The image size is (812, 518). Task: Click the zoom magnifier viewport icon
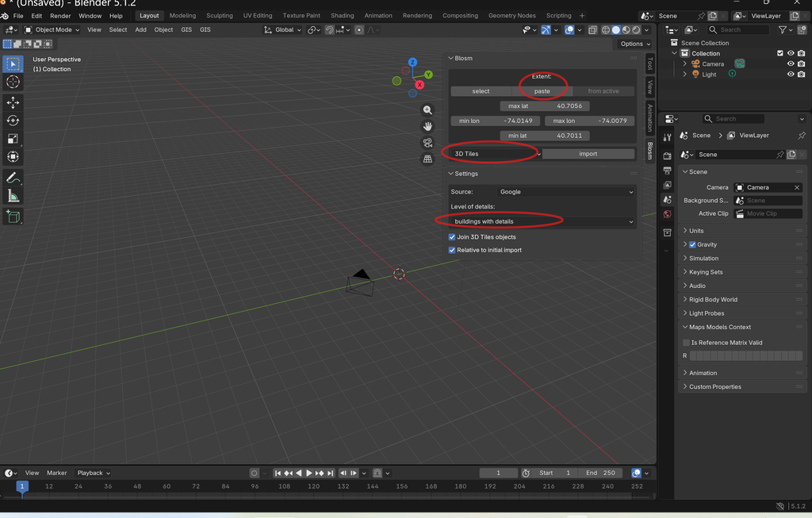point(427,109)
